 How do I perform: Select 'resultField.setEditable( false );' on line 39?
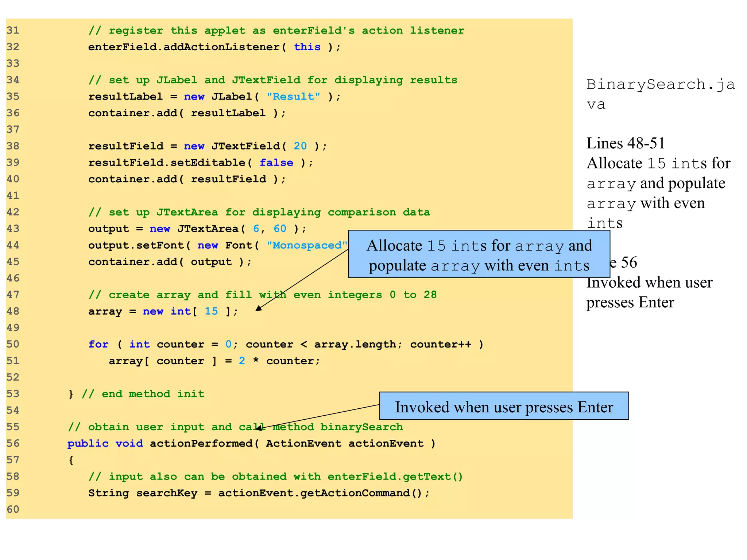201,163
